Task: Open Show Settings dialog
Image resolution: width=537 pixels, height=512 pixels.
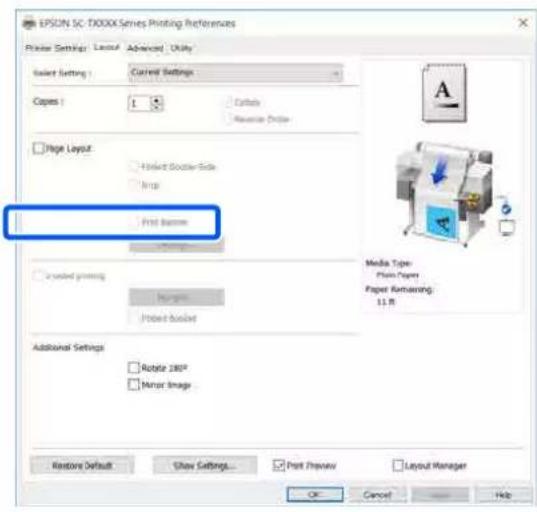Action: coord(205,465)
